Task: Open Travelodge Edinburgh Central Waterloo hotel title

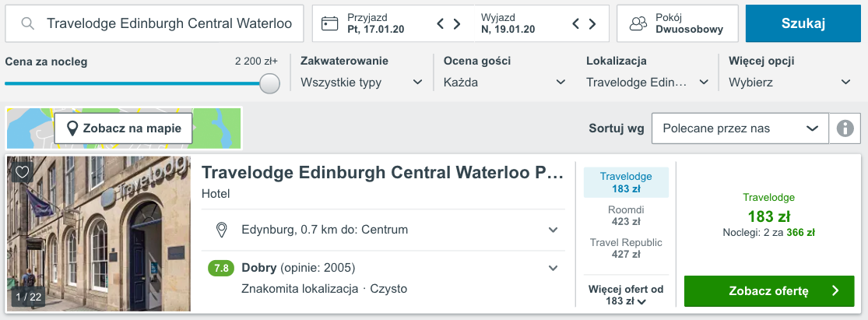Action: (x=382, y=172)
